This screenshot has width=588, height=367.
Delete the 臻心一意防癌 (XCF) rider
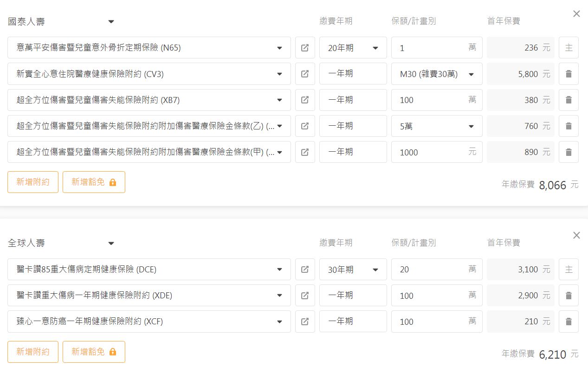point(569,321)
